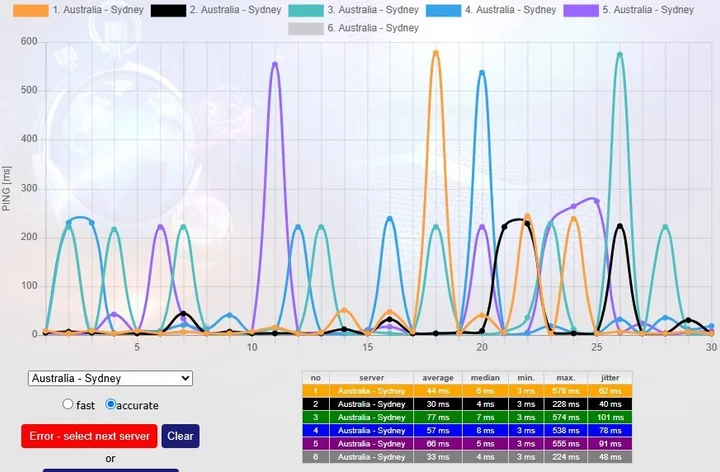Viewport: 720px width, 472px height.
Task: Select the purple row 5 in results table
Action: (x=468, y=443)
